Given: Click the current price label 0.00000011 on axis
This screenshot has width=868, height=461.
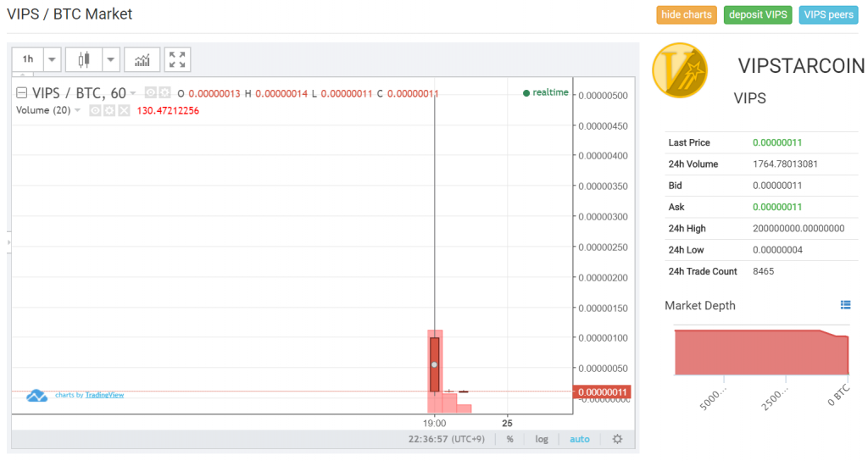Looking at the screenshot, I should coord(602,392).
